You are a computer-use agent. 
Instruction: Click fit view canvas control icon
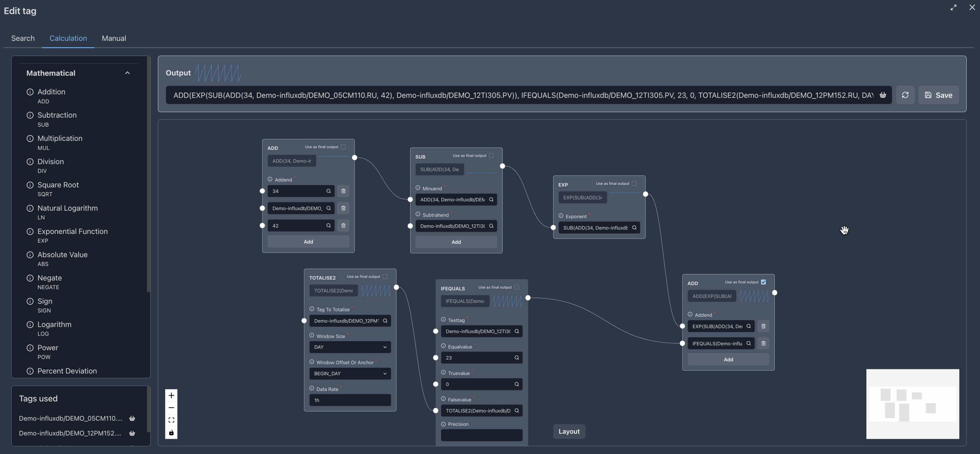[171, 420]
